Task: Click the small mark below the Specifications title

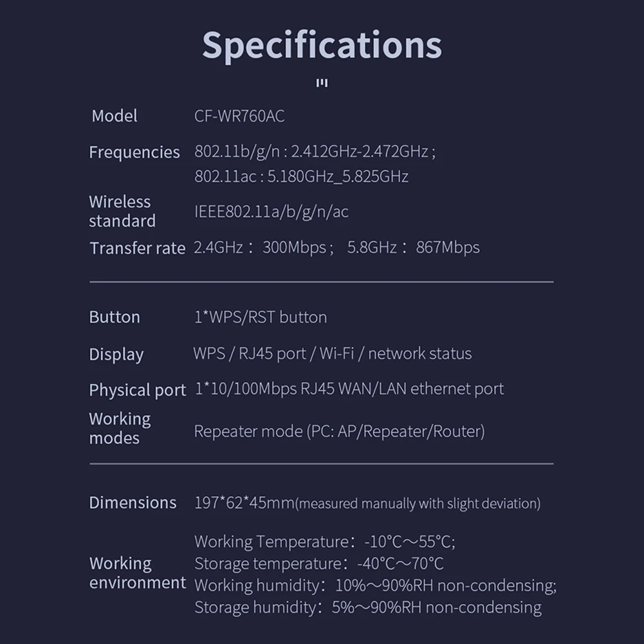Action: (322, 83)
